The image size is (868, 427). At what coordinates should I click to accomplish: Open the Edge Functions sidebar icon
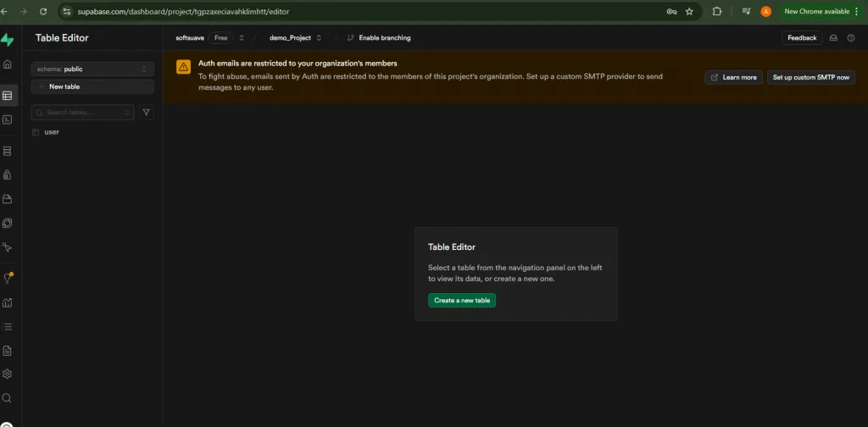pyautogui.click(x=7, y=223)
